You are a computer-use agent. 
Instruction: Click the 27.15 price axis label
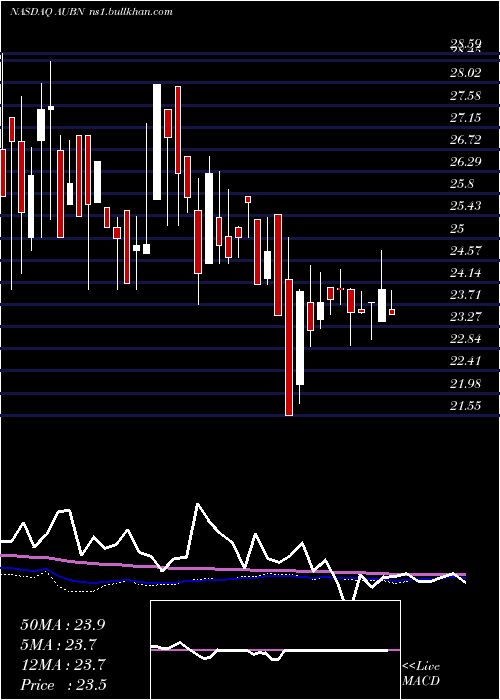coord(466,117)
